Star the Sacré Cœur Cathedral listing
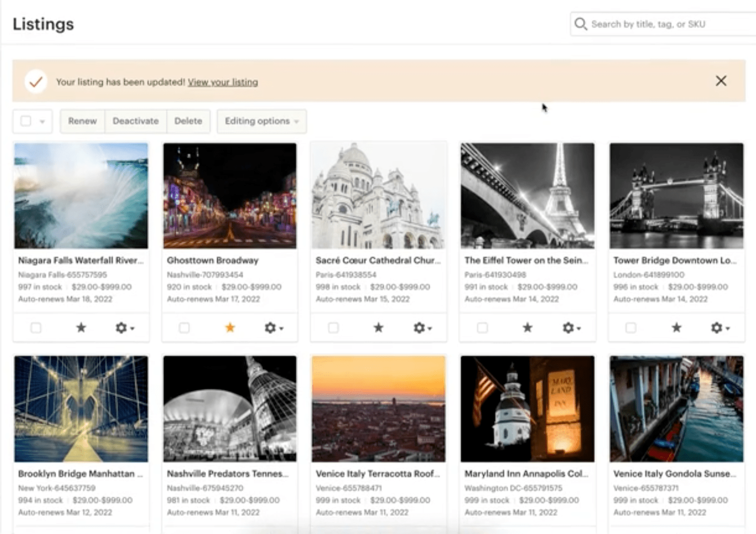This screenshot has height=534, width=756. point(378,328)
